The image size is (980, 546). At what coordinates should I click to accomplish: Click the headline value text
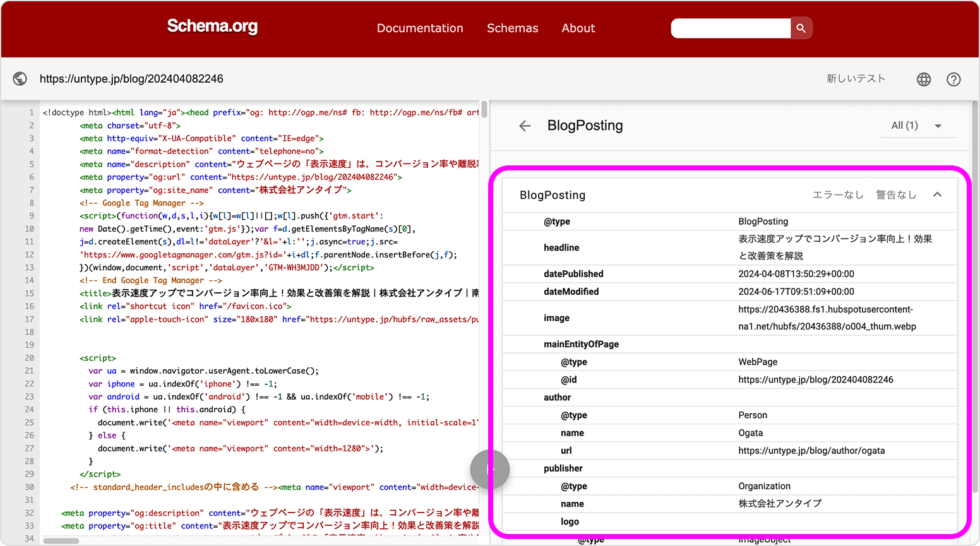pyautogui.click(x=835, y=247)
